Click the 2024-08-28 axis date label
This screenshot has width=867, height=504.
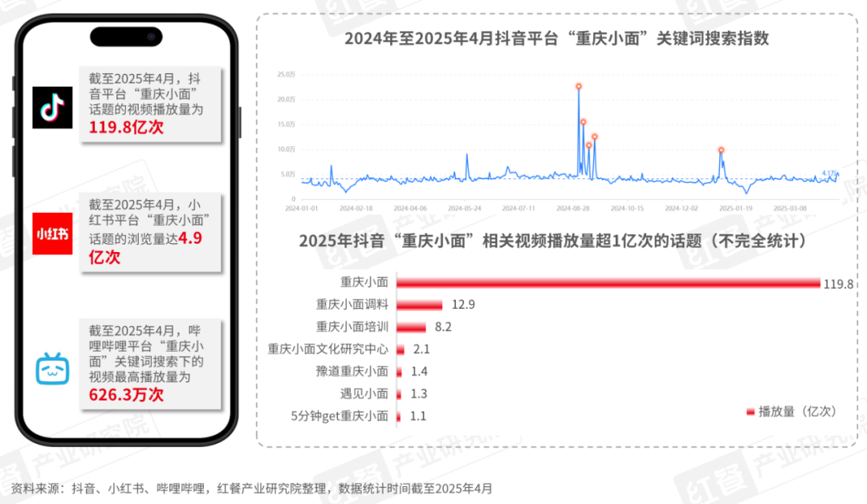573,209
